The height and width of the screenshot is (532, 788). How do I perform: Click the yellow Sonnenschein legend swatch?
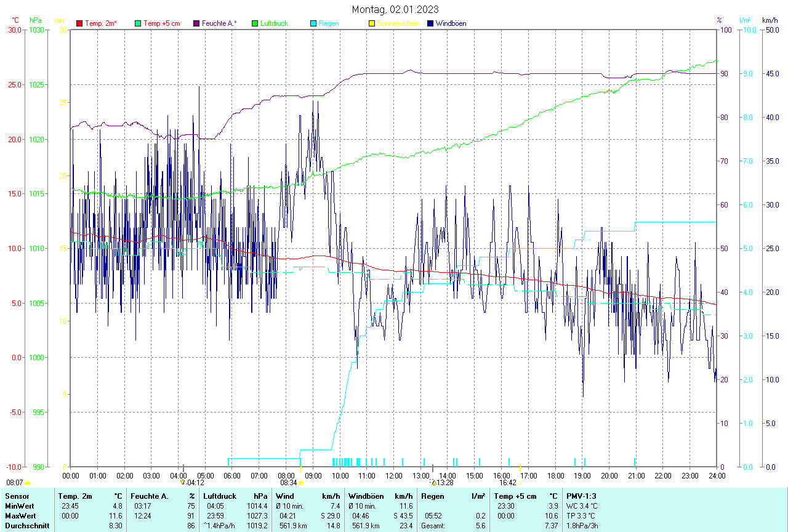(372, 24)
